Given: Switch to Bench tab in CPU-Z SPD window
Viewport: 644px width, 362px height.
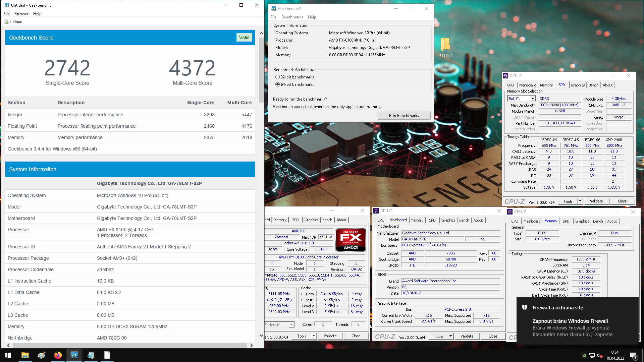Looking at the screenshot, I should coord(593,85).
